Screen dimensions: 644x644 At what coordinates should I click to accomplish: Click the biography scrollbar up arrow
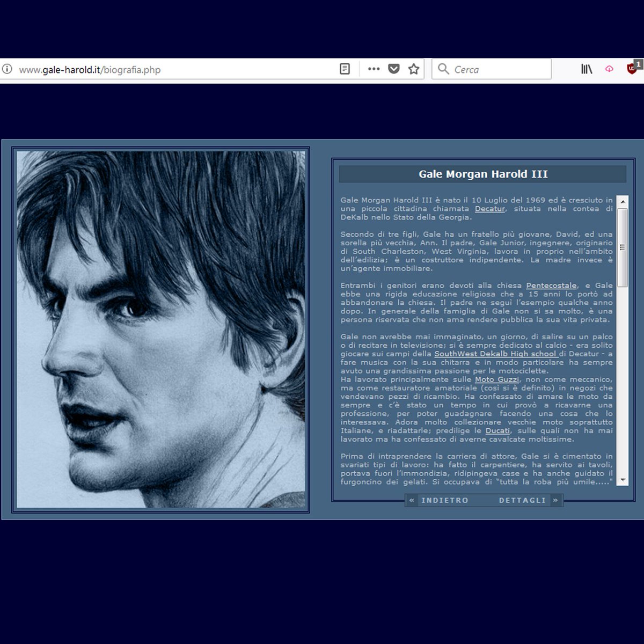[623, 202]
